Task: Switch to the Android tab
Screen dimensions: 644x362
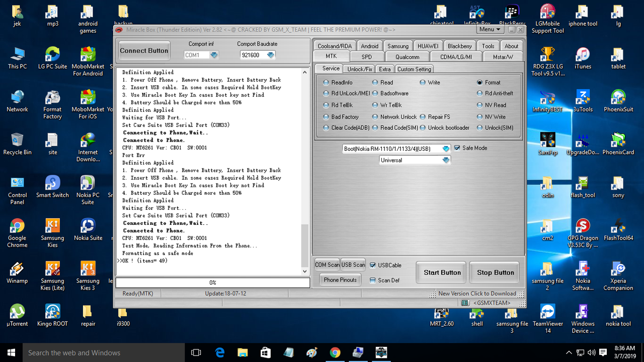Action: click(369, 46)
